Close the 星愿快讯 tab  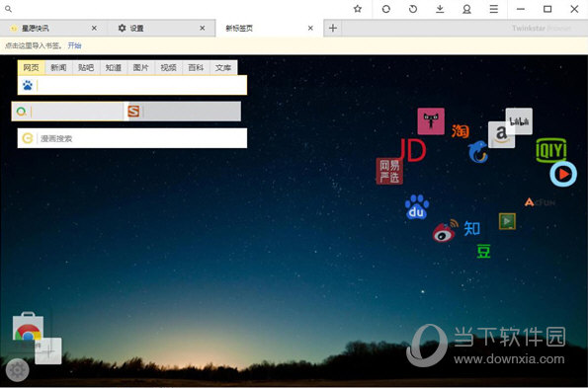tap(94, 28)
